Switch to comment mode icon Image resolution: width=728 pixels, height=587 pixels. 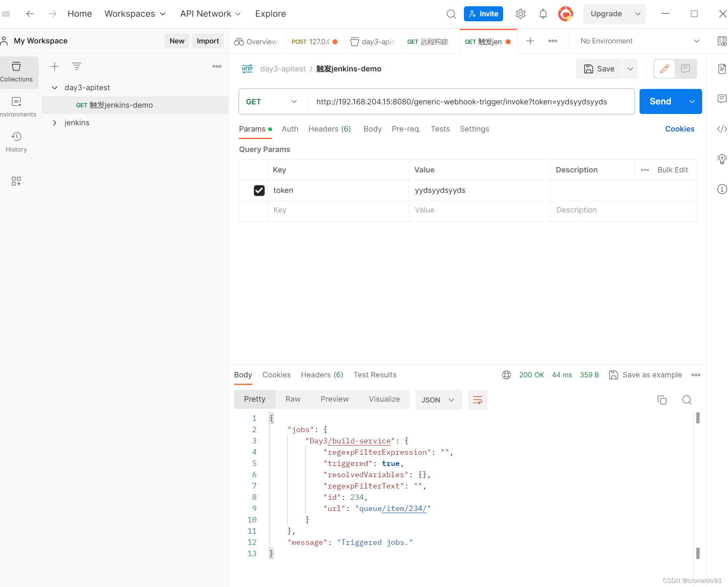(685, 69)
